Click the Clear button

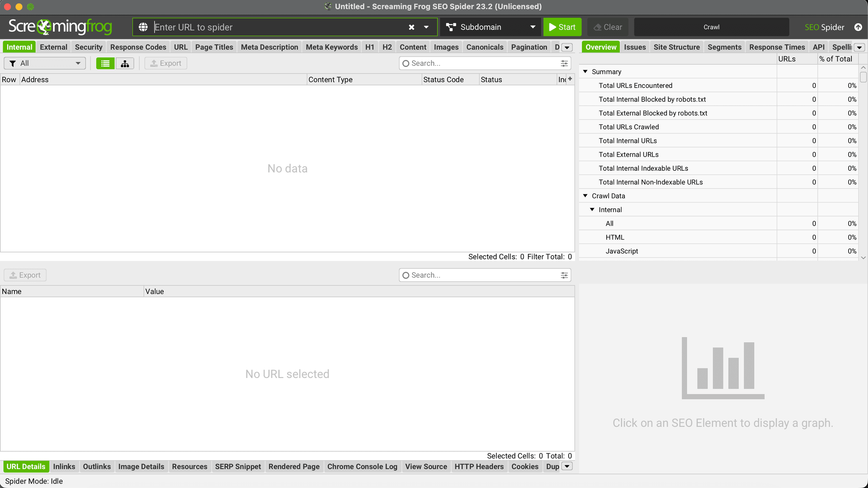[x=608, y=27]
